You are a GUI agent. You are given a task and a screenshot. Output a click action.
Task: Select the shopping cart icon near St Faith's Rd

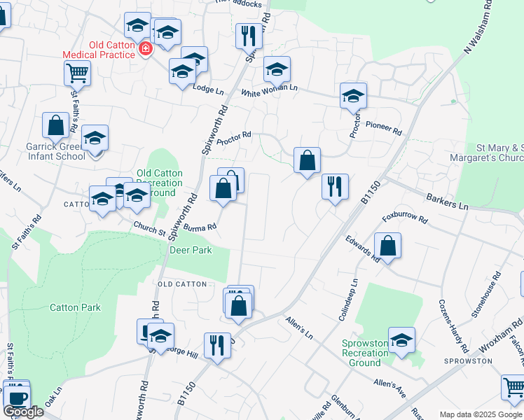[x=77, y=72]
